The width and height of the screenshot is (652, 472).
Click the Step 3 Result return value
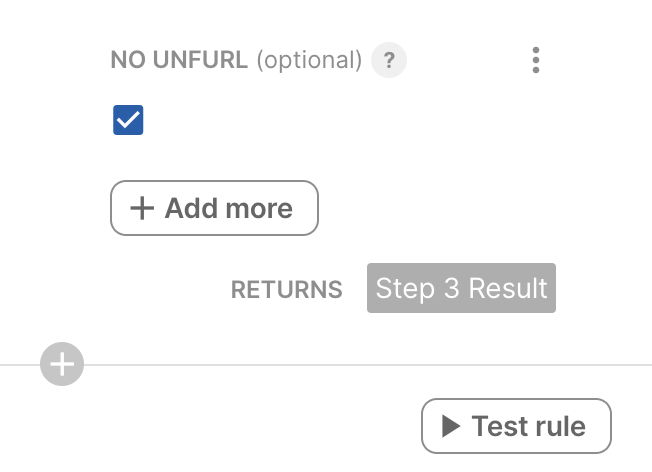coord(461,288)
